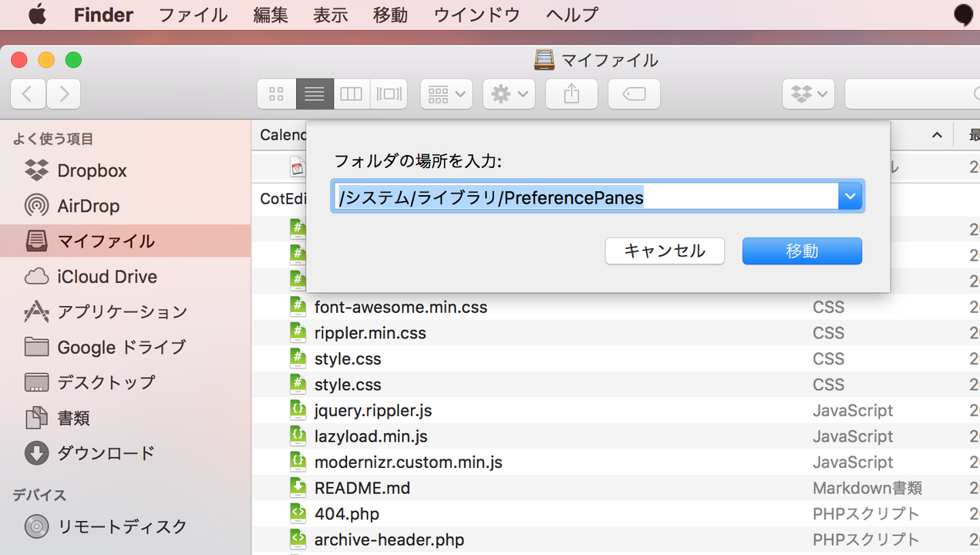Click the folder path input field
Viewport: 980px width, 555px height.
585,197
